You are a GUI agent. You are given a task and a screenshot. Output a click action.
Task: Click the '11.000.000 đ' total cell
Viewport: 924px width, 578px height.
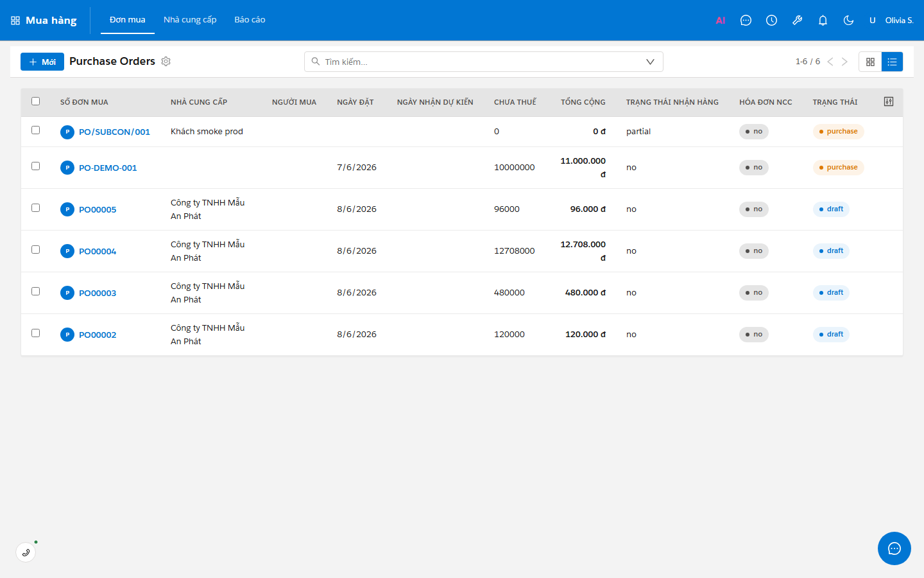(583, 168)
